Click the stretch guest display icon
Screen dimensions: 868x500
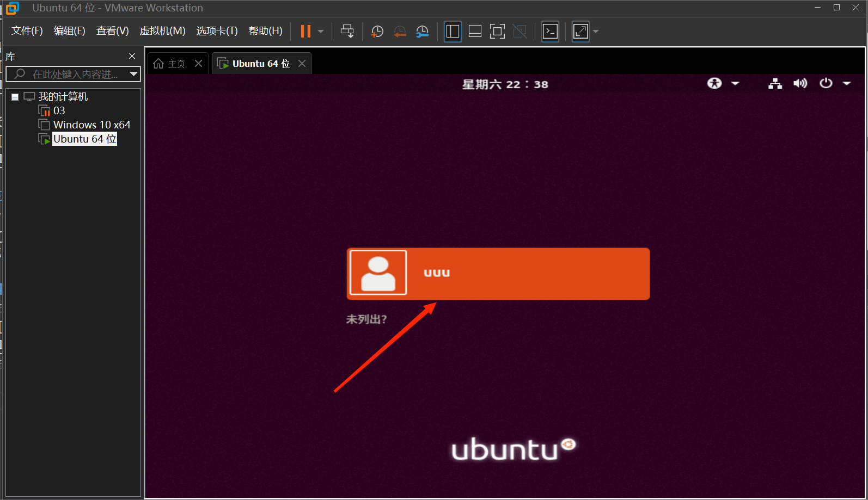pos(580,32)
